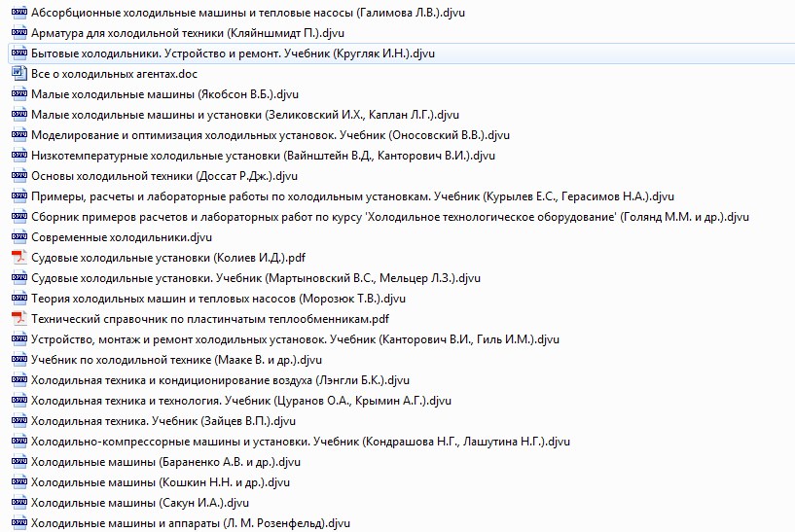Viewport: 795px width, 532px height.
Task: Select file name Судовые холодильные установки (Колиев И.Д.).pdf
Action: point(168,258)
